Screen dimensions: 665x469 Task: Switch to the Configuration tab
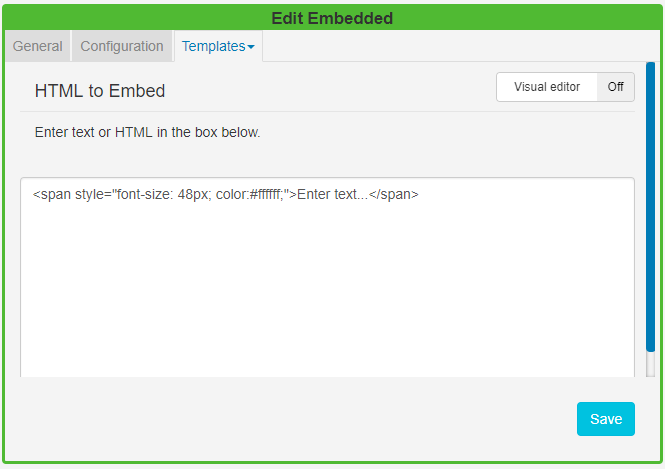122,46
